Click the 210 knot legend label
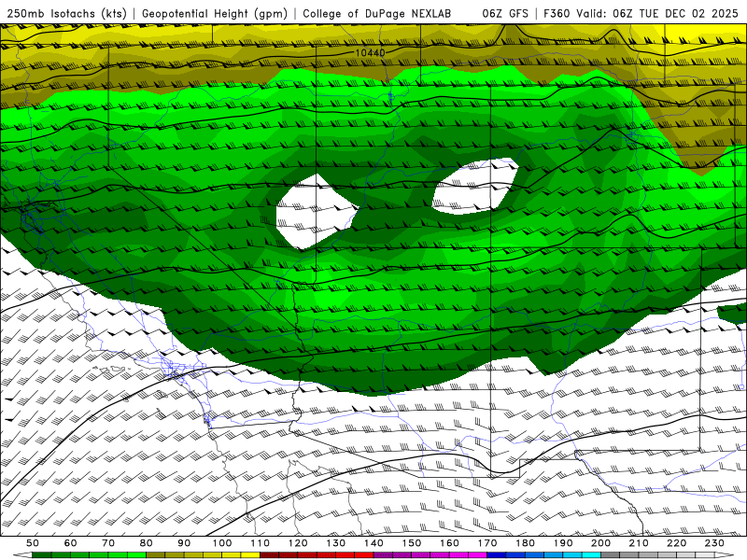 pos(639,543)
